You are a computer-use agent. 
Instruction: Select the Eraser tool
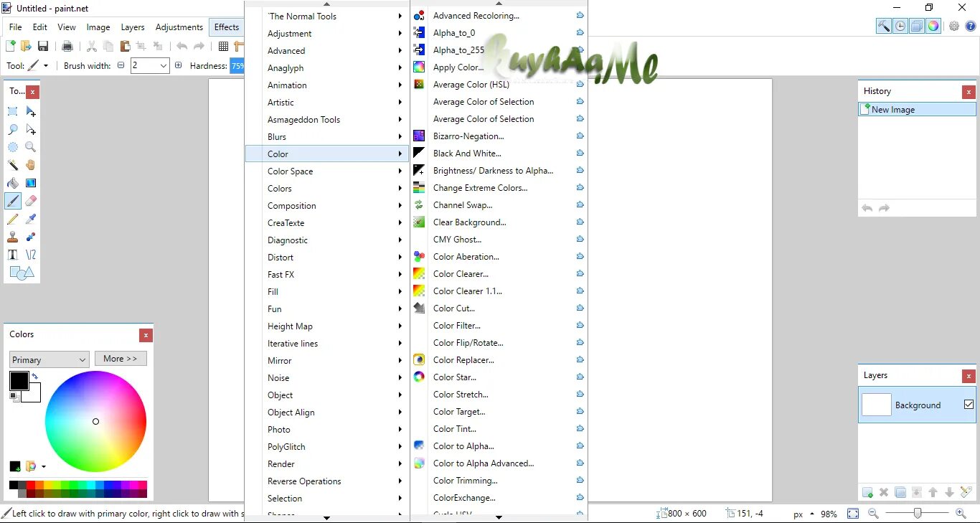tap(31, 201)
